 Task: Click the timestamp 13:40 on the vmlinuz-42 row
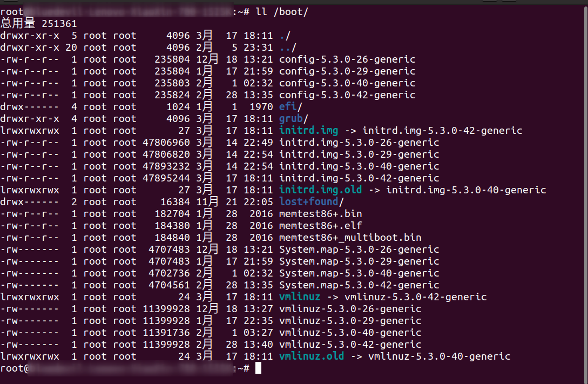click(x=259, y=345)
